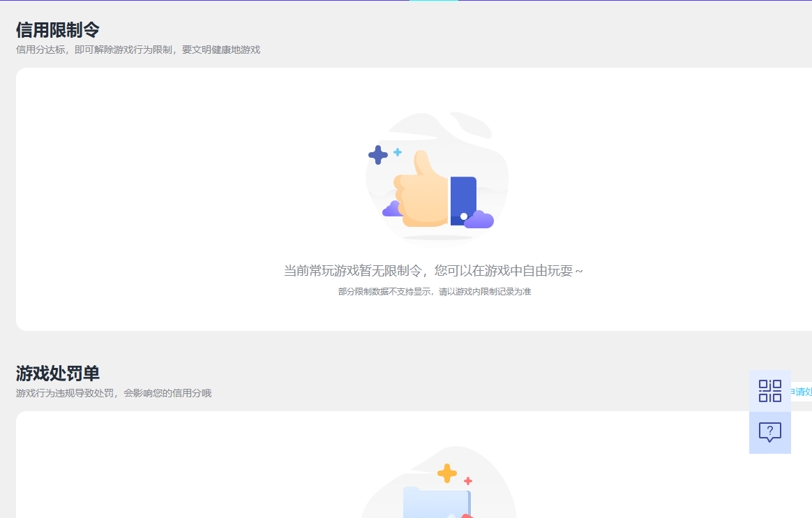Click the folder illustration in 游戏处罚单 card
Image resolution: width=812 pixels, height=518 pixels.
click(x=437, y=482)
